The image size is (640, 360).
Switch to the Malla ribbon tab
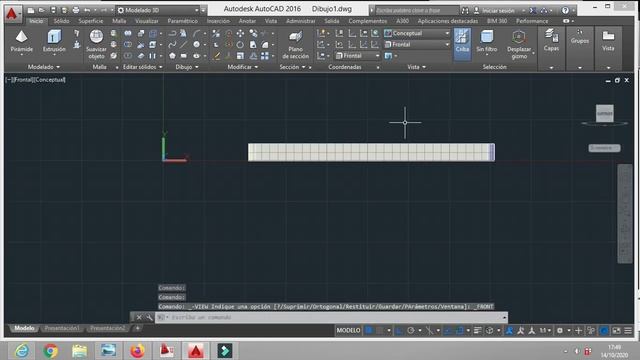tap(119, 21)
